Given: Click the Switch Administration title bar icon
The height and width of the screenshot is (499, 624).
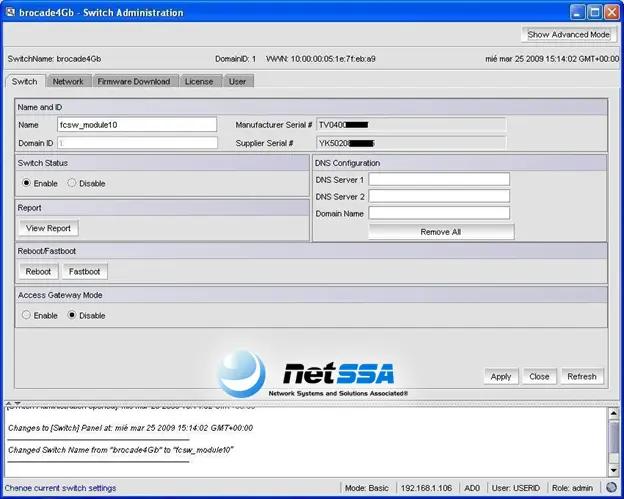Looking at the screenshot, I should point(10,12).
